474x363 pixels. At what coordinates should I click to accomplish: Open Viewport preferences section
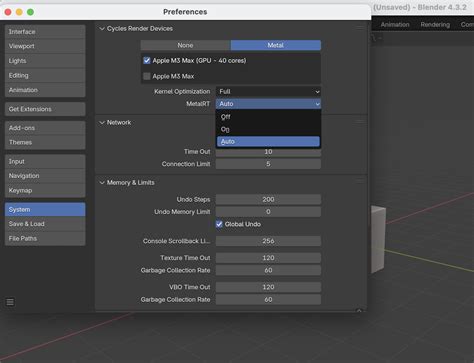click(45, 46)
